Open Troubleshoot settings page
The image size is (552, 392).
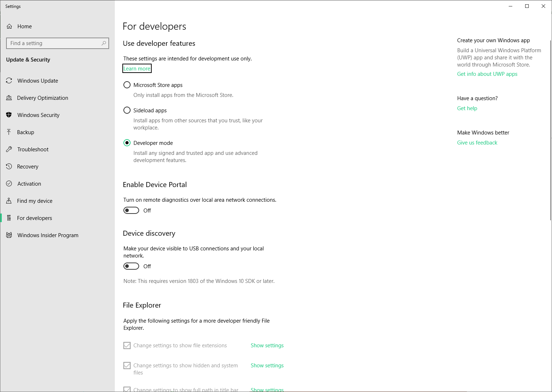point(57,150)
